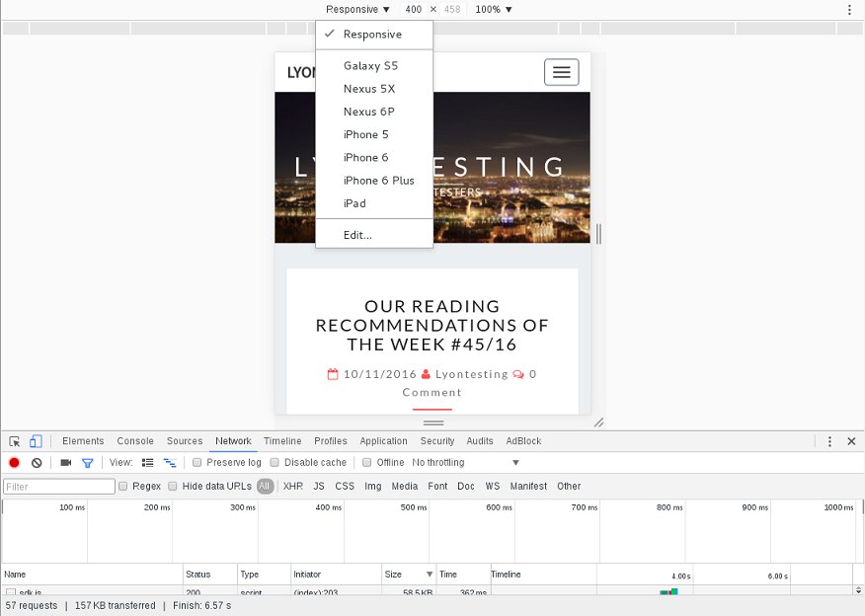Toggle the filter funnel icon
The height and width of the screenshot is (616, 865).
[87, 463]
